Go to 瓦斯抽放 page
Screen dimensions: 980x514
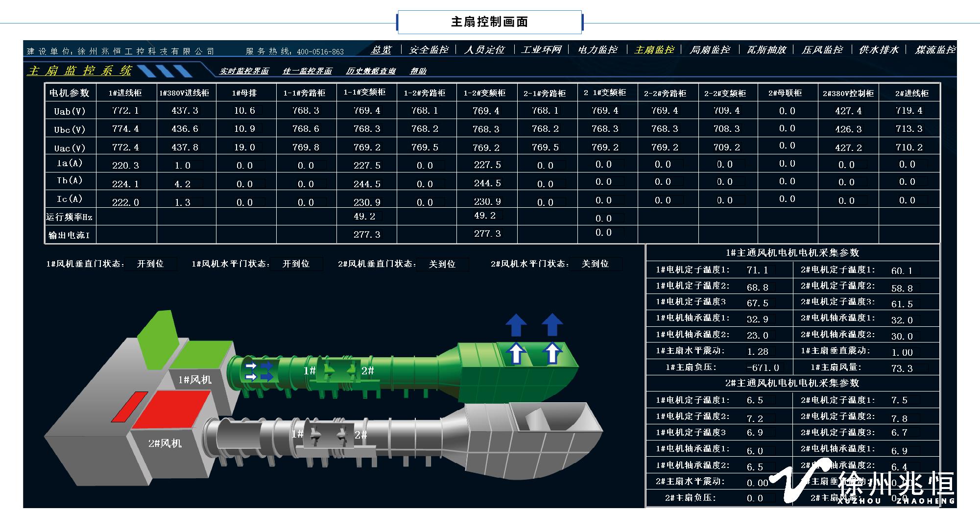pyautogui.click(x=766, y=50)
